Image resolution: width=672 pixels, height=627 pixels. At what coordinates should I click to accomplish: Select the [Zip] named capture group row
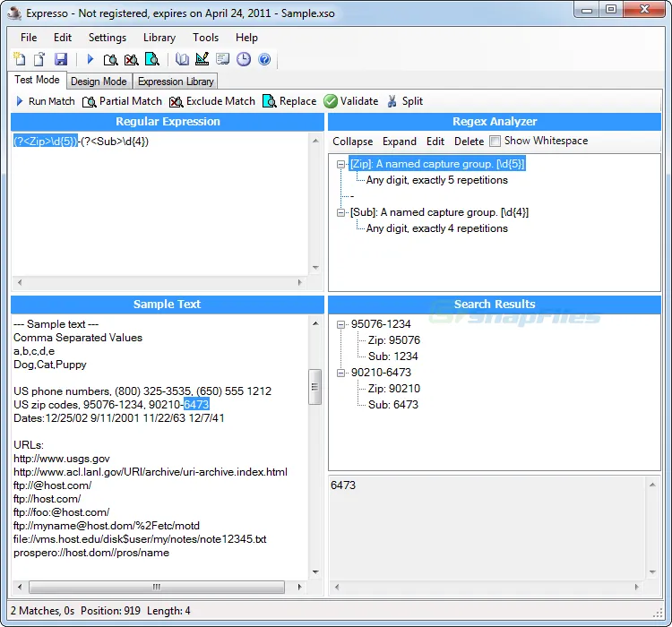pos(437,164)
